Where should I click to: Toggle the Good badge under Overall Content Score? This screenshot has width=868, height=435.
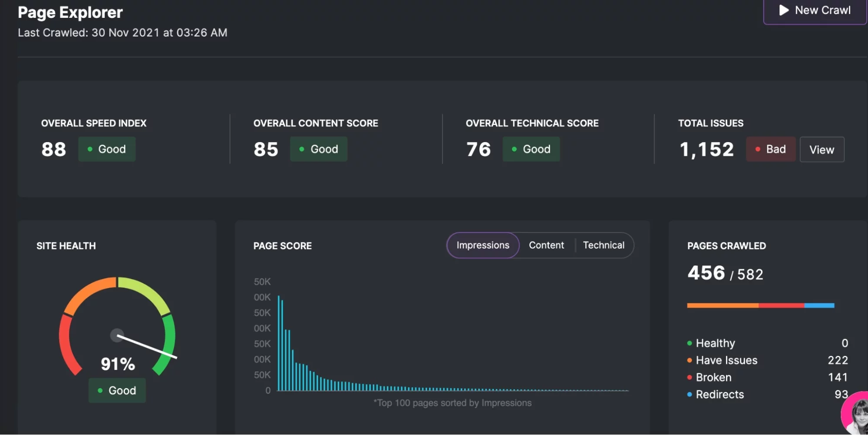tap(319, 149)
